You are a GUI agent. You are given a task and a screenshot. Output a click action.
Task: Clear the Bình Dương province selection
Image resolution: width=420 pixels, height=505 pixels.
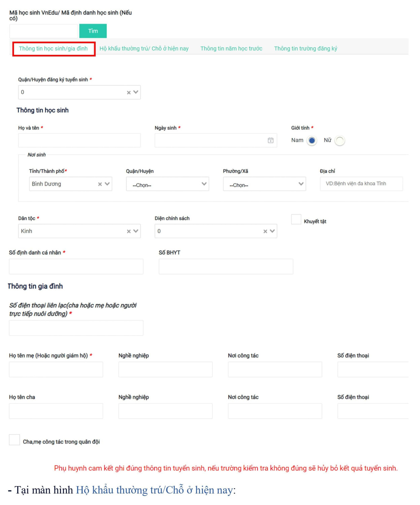100,184
